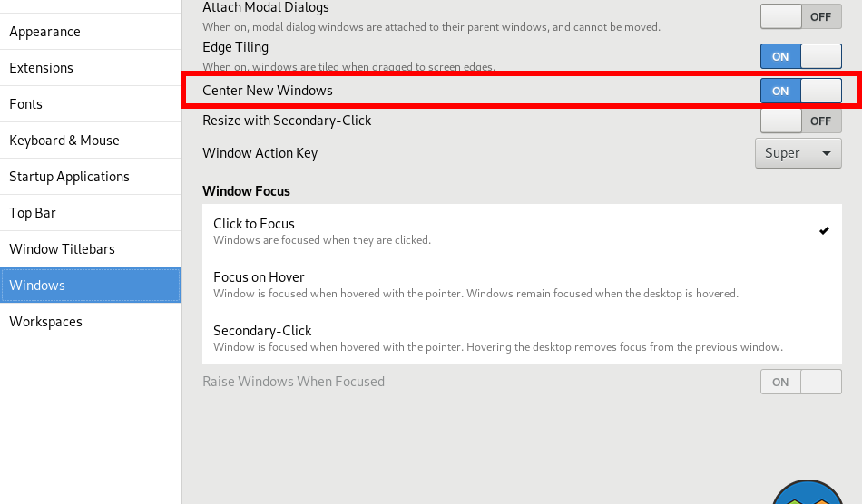Click the checkmark beside Click to Focus
Screen dimensions: 862x504
tap(824, 231)
